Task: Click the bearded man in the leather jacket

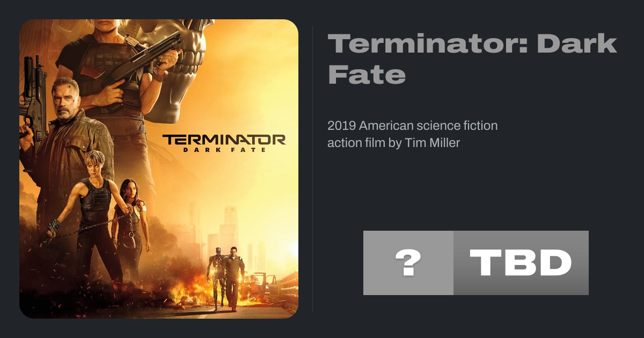Action: pyautogui.click(x=64, y=134)
